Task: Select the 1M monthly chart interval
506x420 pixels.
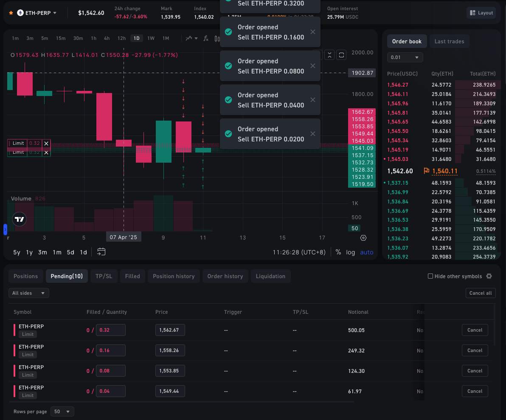Action: point(166,38)
